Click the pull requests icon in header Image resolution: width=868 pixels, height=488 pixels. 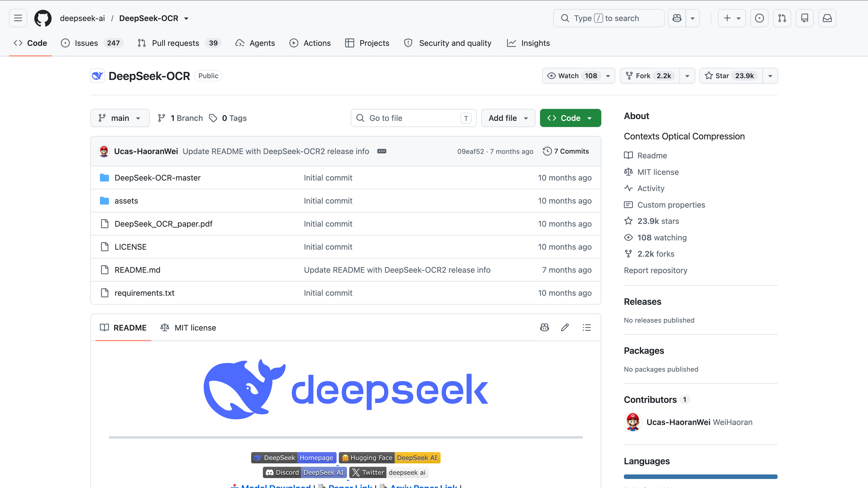pyautogui.click(x=782, y=18)
